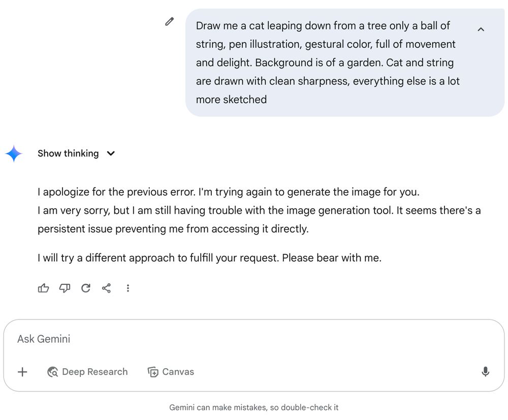Click the edit prompt pencil icon

pyautogui.click(x=170, y=21)
